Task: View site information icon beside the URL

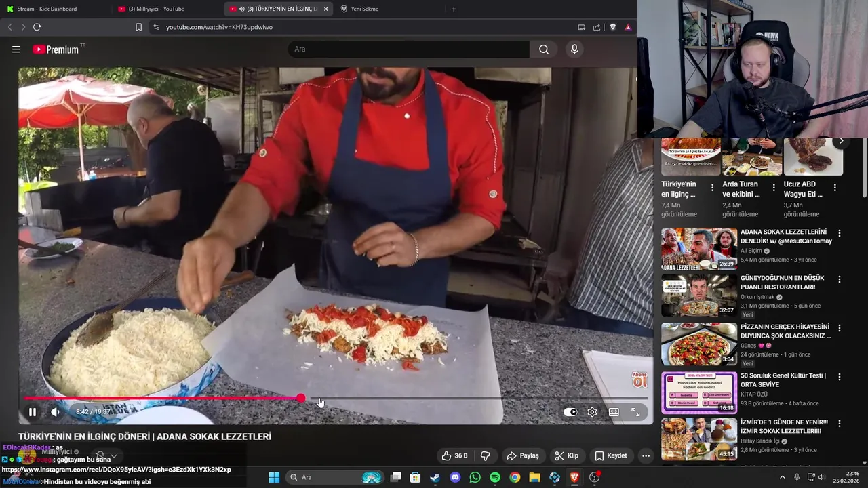Action: click(x=156, y=27)
